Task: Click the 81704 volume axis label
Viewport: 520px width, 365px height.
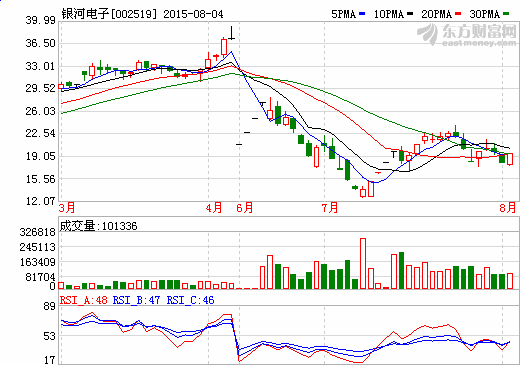Action: point(40,277)
